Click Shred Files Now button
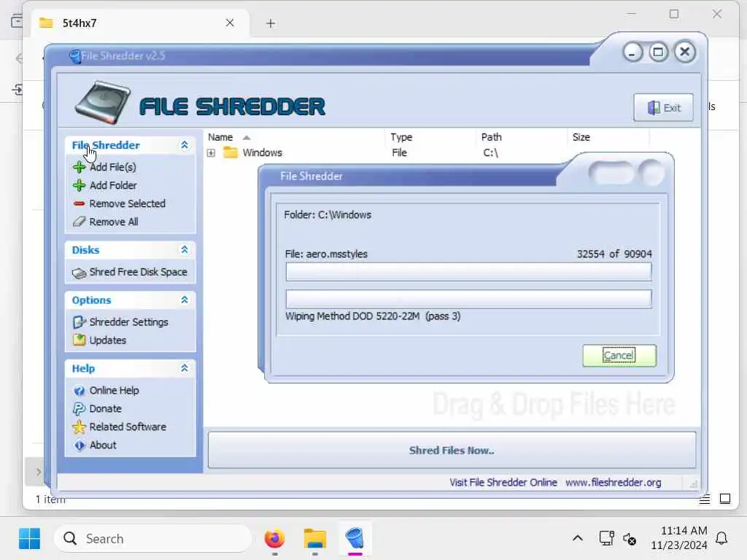Viewport: 747px width, 560px height. [x=452, y=450]
